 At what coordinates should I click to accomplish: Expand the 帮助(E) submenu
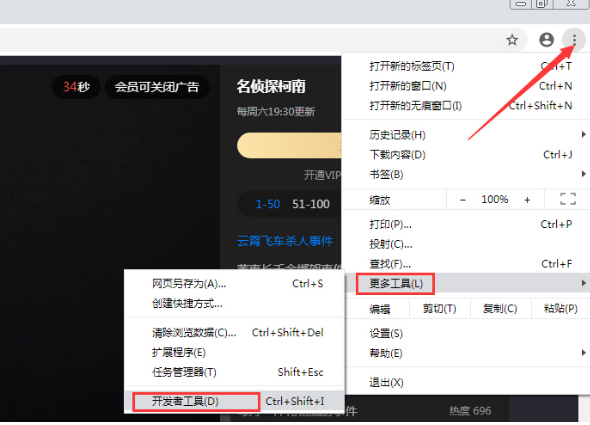[x=467, y=353]
